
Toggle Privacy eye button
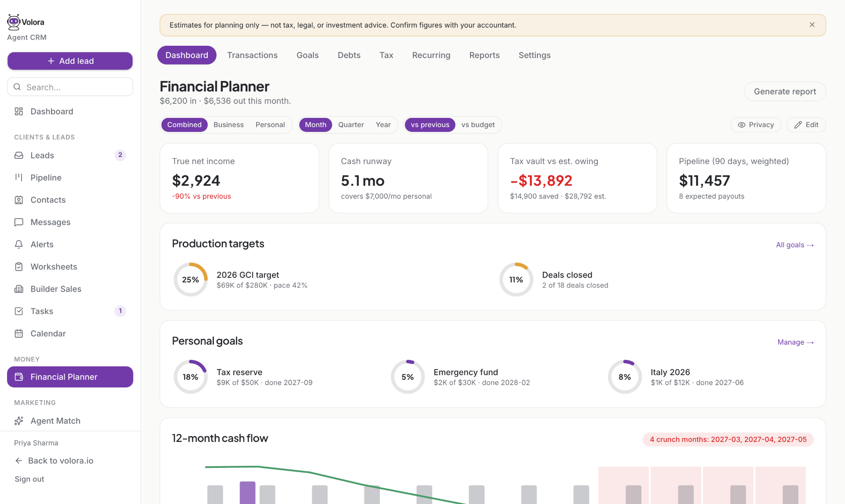755,125
